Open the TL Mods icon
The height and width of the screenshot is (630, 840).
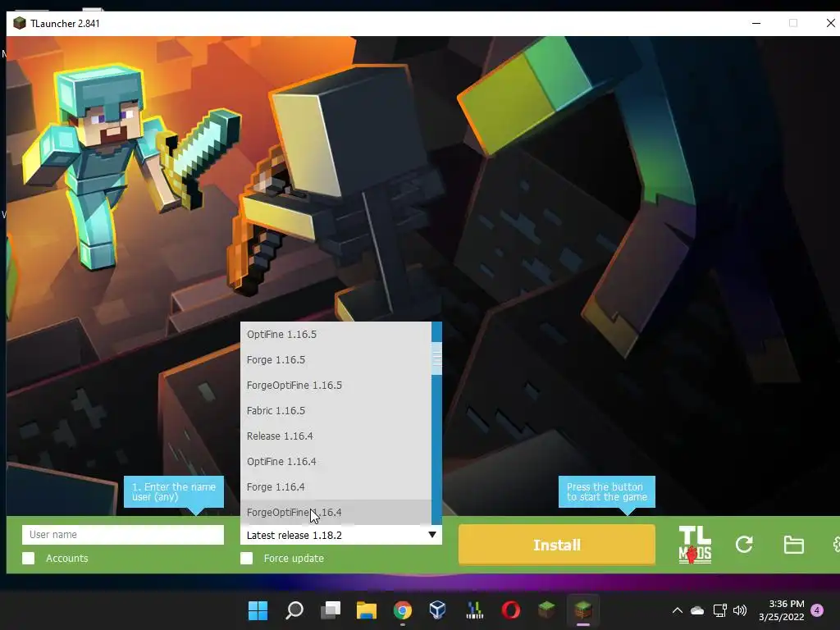(695, 545)
